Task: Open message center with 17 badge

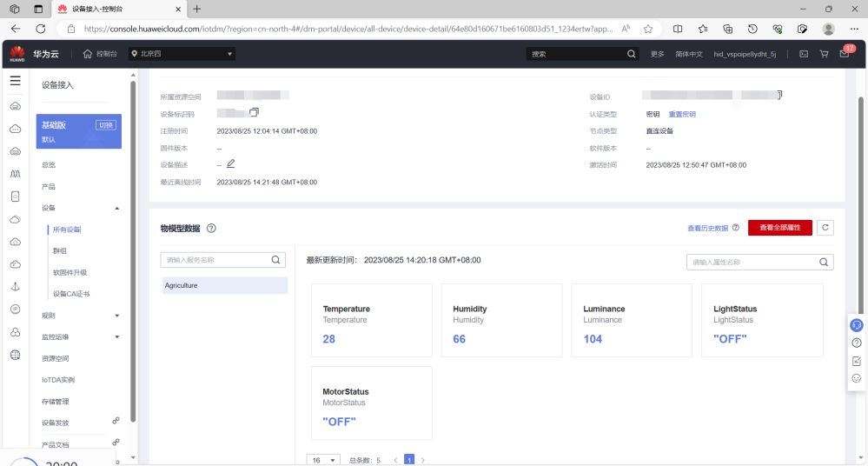Action: 845,54
